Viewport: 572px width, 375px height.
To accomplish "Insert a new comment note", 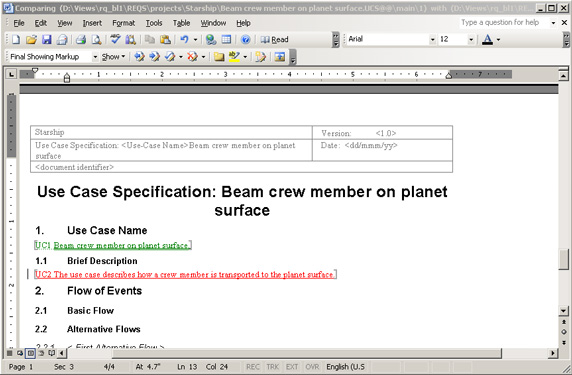I will (x=219, y=57).
